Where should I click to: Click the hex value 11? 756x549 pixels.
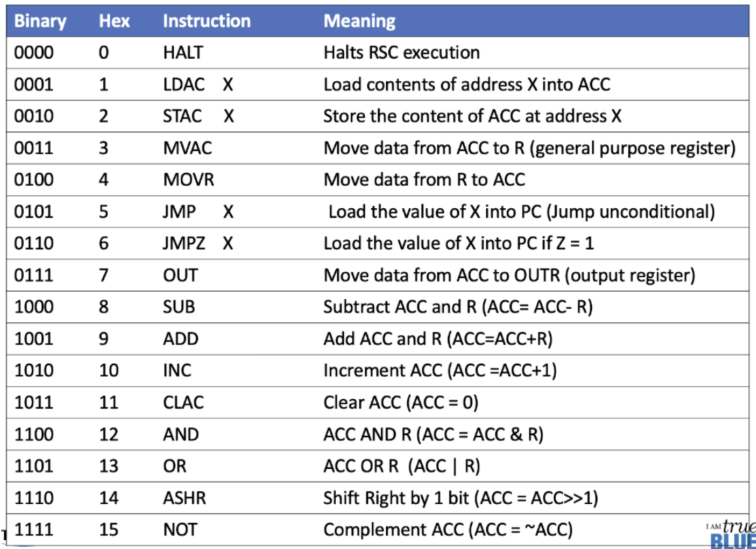tap(109, 402)
